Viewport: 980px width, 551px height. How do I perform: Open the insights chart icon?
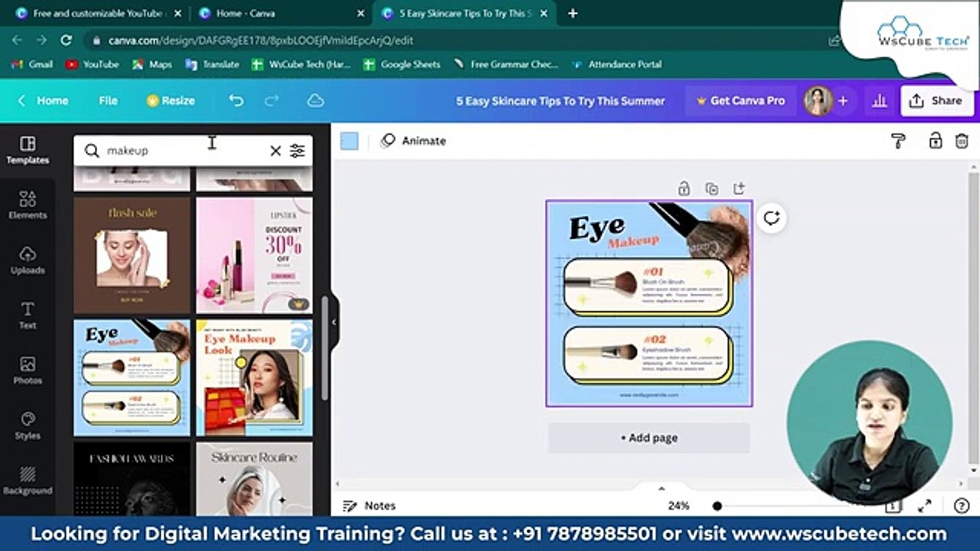(x=879, y=101)
